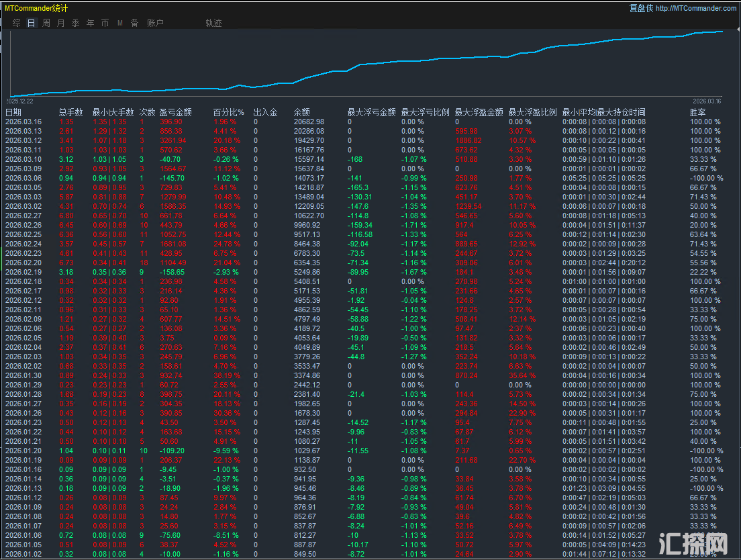The image size is (741, 560).
Task: Open the 备 notes tab
Action: point(134,23)
